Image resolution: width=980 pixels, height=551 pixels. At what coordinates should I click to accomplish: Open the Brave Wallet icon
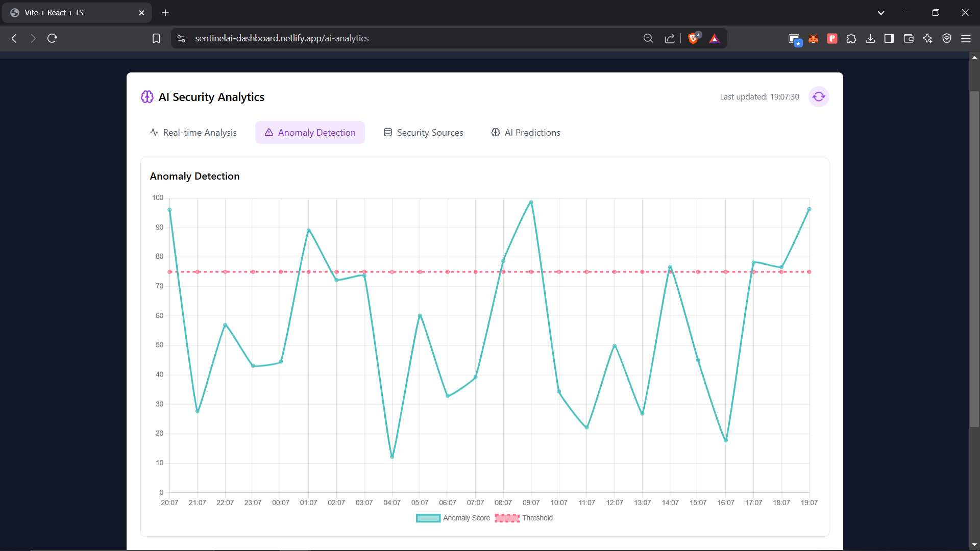909,38
